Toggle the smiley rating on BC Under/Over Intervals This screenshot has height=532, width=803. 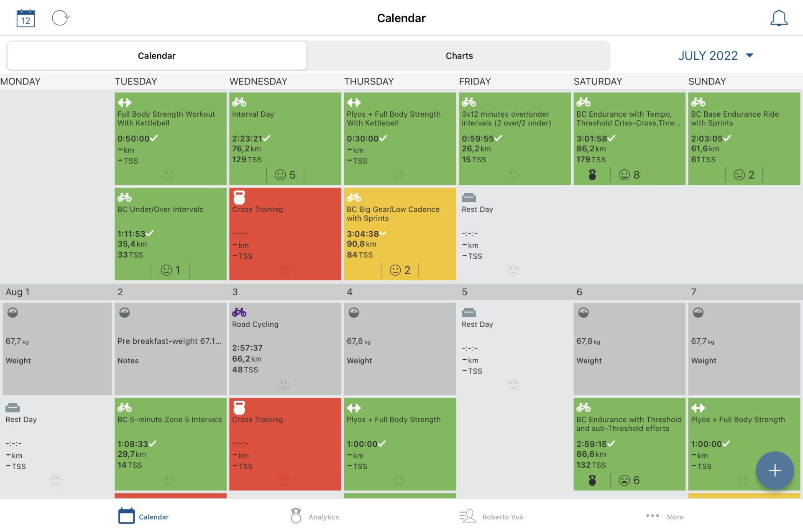tap(166, 270)
